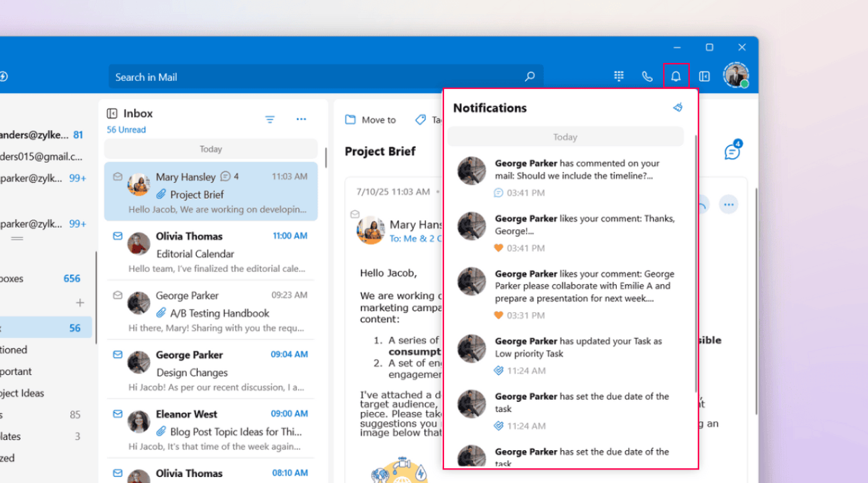This screenshot has height=483, width=868.
Task: Open the comments bubble showing badge 4
Action: (733, 151)
